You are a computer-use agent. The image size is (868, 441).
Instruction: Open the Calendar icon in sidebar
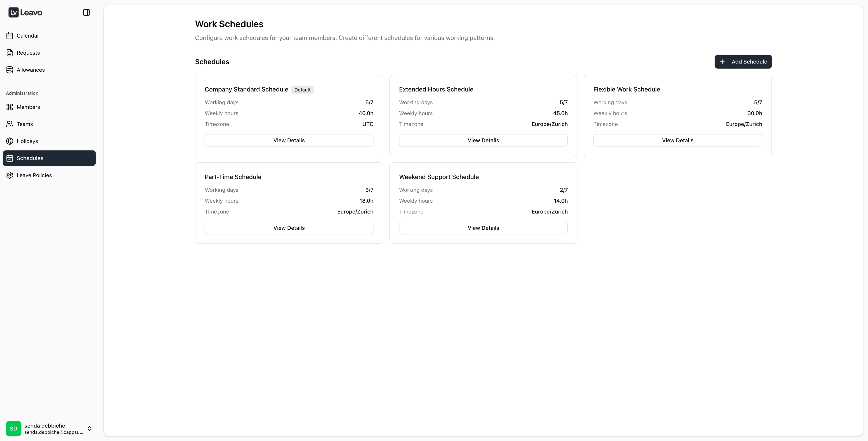click(10, 35)
